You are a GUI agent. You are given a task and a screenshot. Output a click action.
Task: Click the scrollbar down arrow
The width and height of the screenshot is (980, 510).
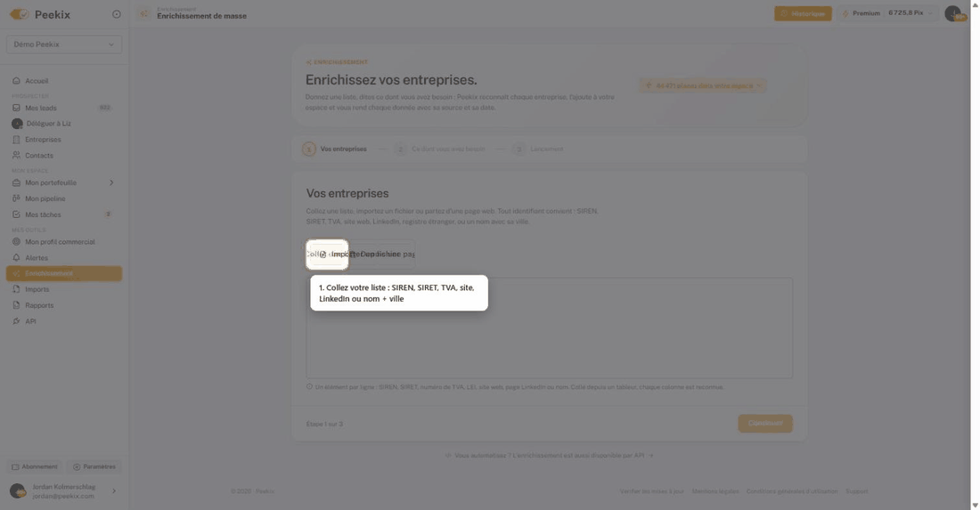click(x=975, y=505)
